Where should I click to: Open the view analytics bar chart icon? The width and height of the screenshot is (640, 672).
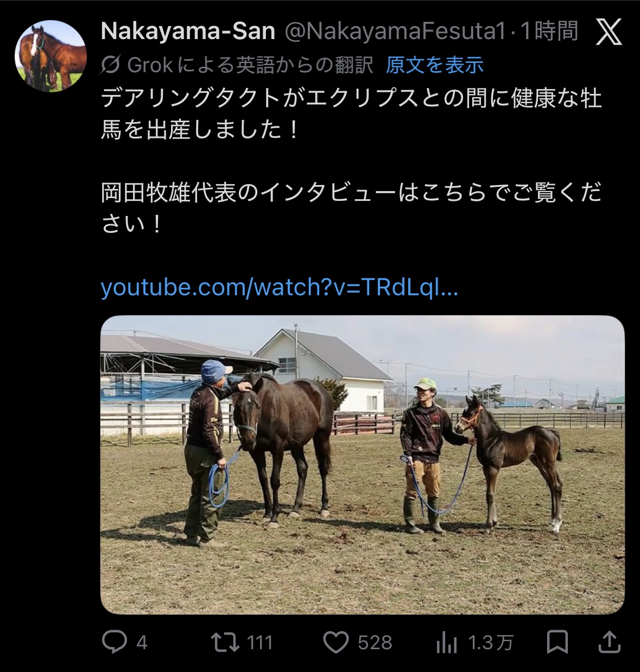pyautogui.click(x=447, y=643)
